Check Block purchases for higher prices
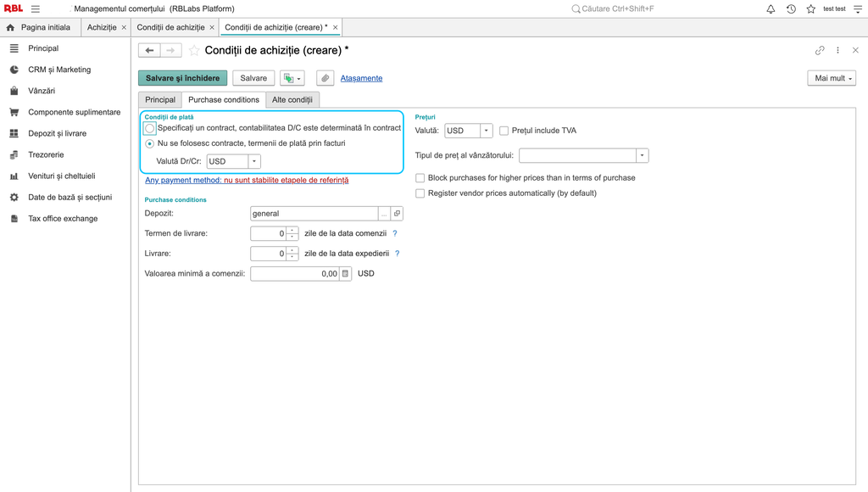 coord(420,178)
